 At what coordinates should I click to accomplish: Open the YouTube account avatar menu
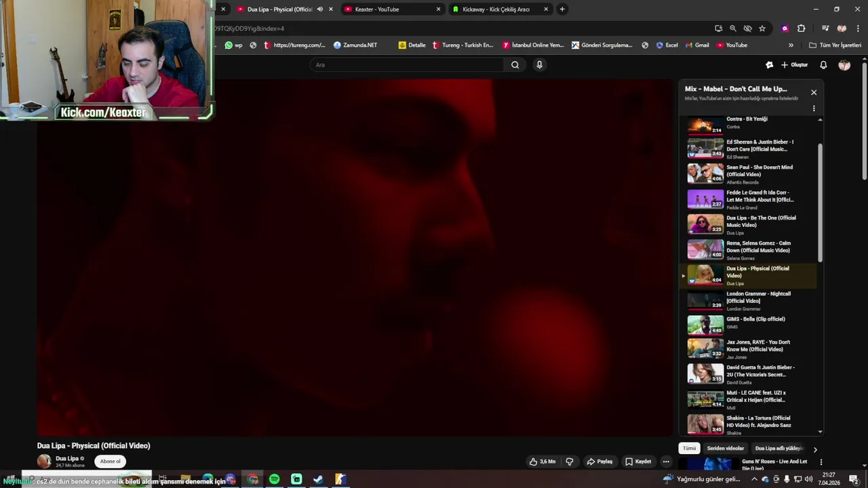[844, 65]
